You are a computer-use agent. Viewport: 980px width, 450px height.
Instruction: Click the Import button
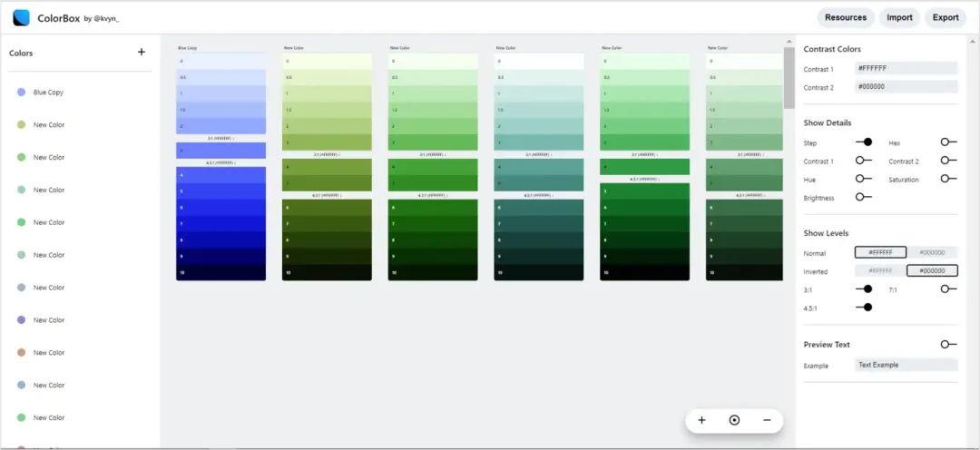point(899,17)
